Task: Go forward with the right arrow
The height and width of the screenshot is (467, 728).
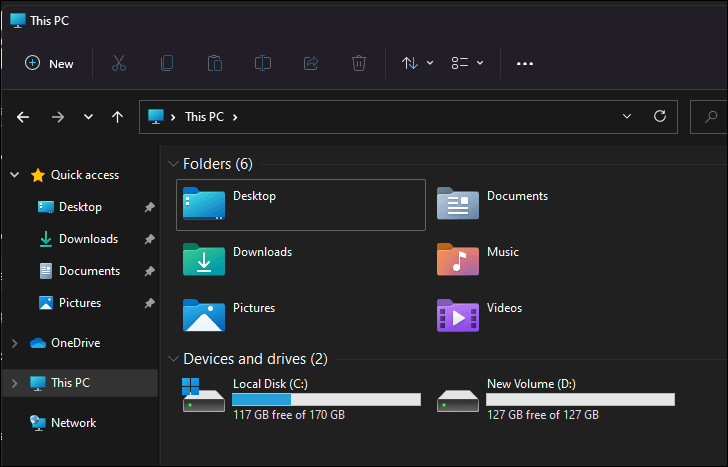Action: click(x=58, y=117)
